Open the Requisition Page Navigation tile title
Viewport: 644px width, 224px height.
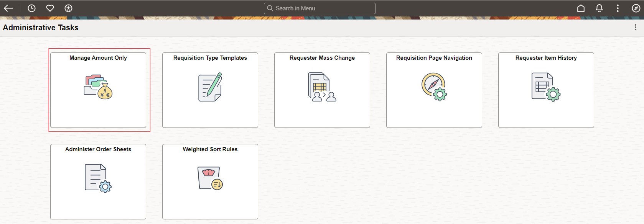click(434, 58)
